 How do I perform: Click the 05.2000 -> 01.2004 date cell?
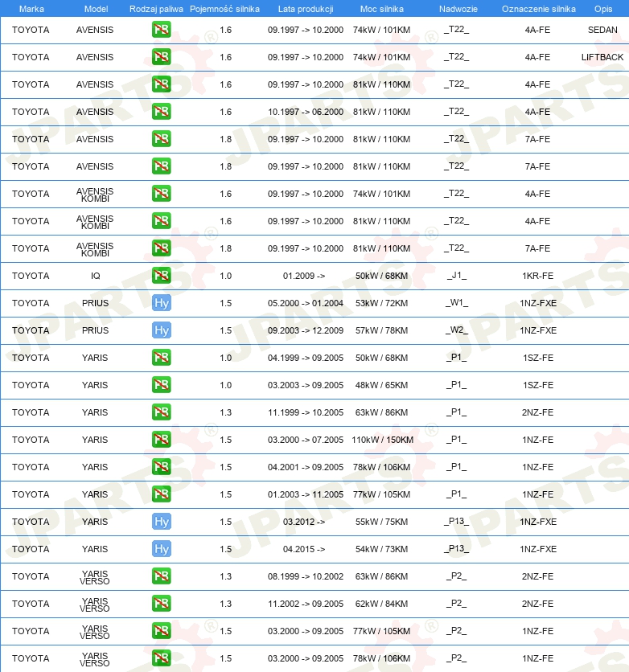point(306,303)
